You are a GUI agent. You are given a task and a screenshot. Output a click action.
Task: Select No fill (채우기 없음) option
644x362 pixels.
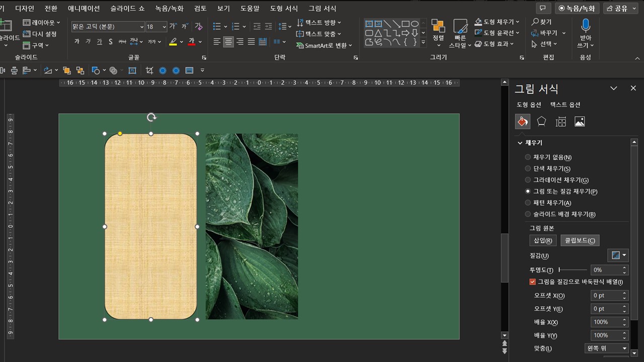(x=548, y=157)
